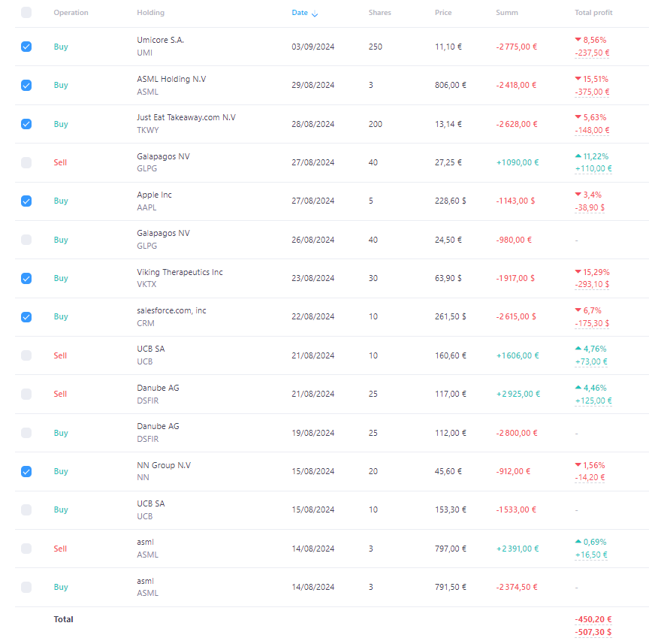Click the sum +2 925,00 €
649x644 pixels.
[x=518, y=394]
